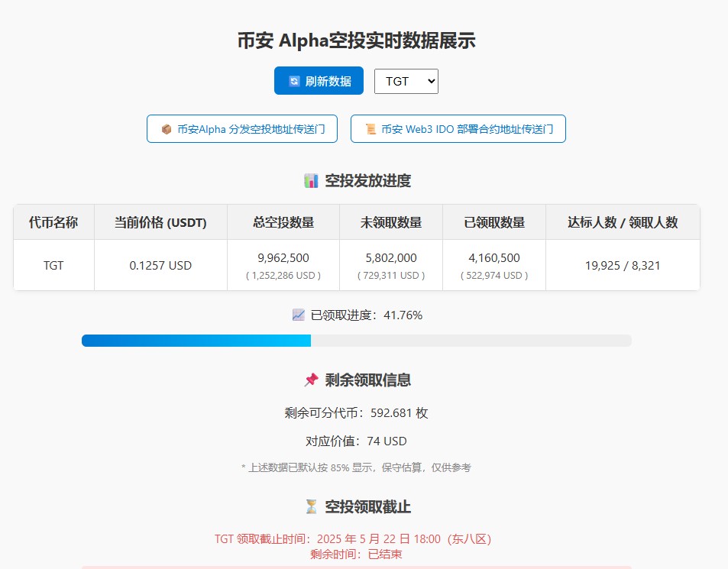Click the 未领取数量 column header
The height and width of the screenshot is (569, 728).
pos(391,222)
